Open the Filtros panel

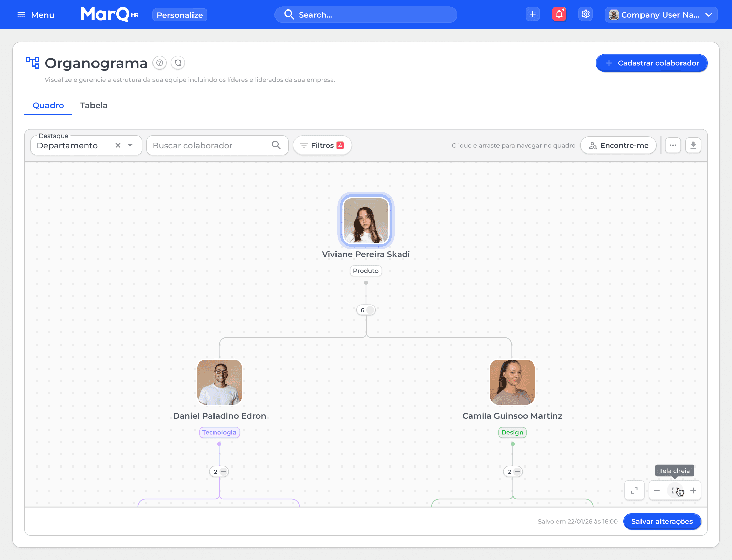point(322,145)
